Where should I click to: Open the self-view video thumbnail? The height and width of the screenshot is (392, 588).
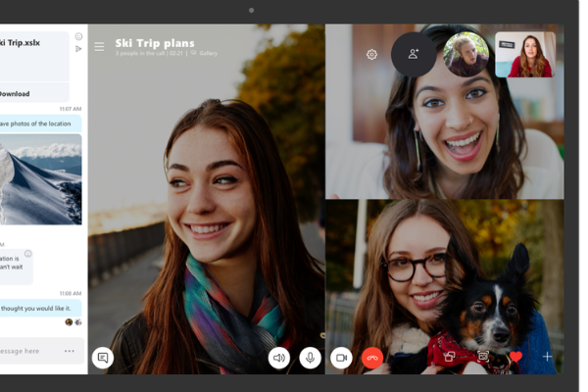(x=525, y=55)
